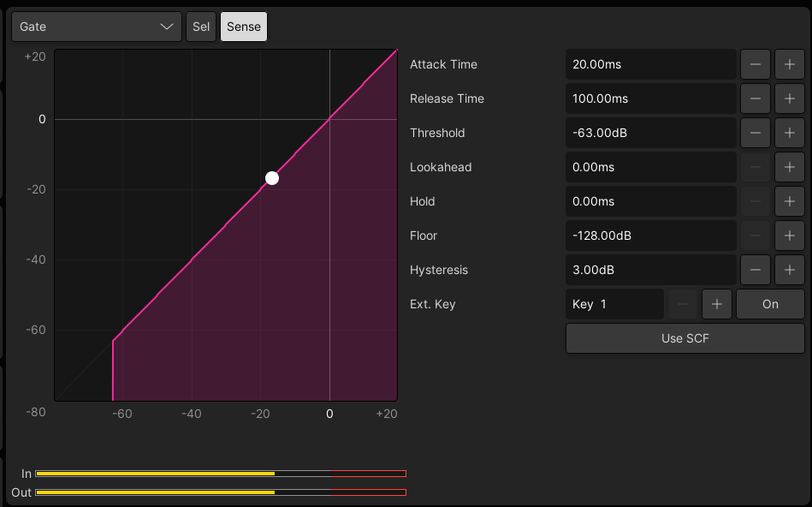Toggle the Sel button
The height and width of the screenshot is (507, 812).
click(201, 27)
